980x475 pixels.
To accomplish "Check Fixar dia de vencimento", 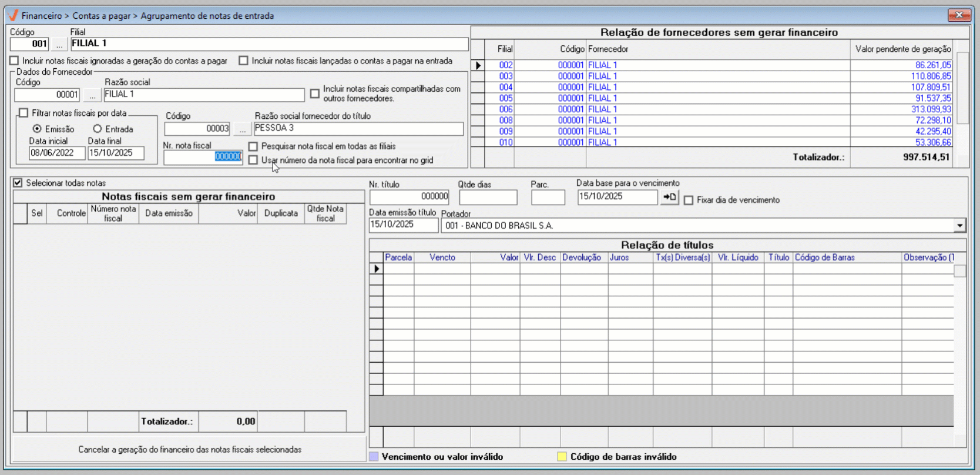I will [x=689, y=200].
